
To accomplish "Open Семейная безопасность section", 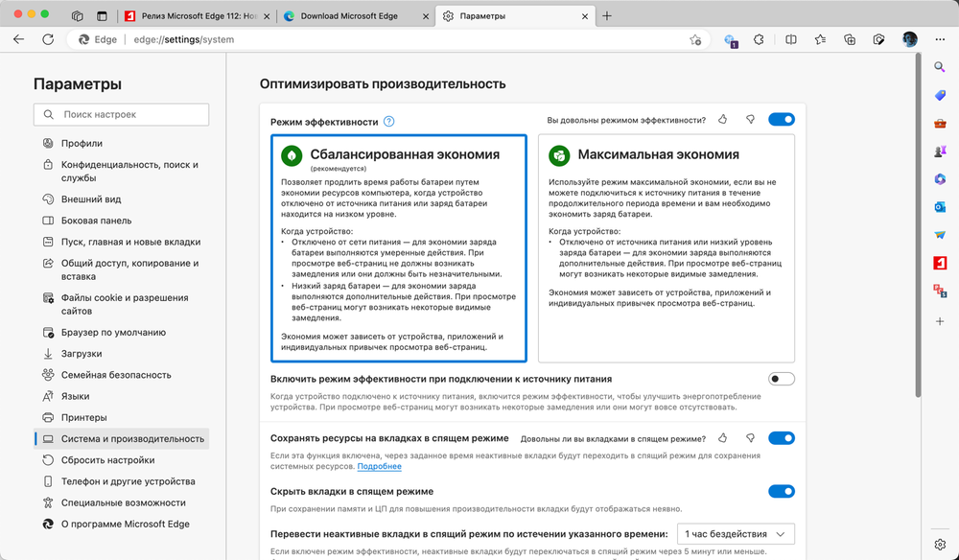I will point(122,375).
